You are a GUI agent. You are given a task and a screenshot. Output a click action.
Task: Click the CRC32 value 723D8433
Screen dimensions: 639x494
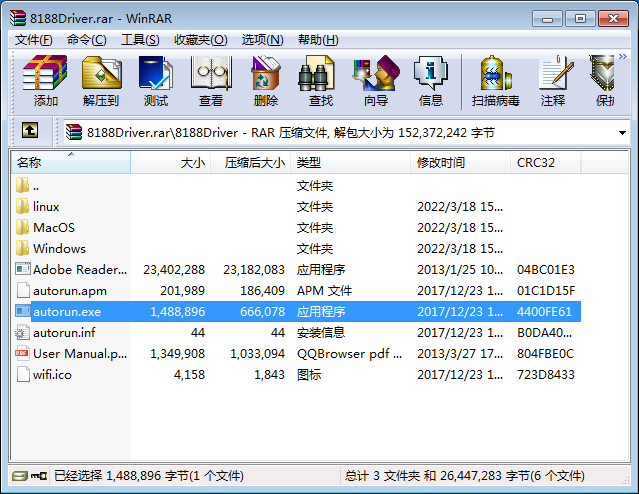[x=546, y=375]
